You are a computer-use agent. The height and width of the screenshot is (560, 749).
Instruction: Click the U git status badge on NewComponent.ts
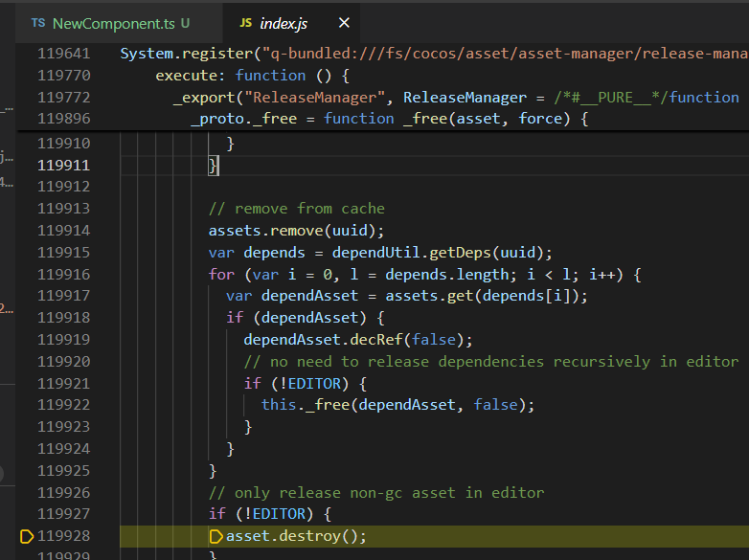click(186, 23)
